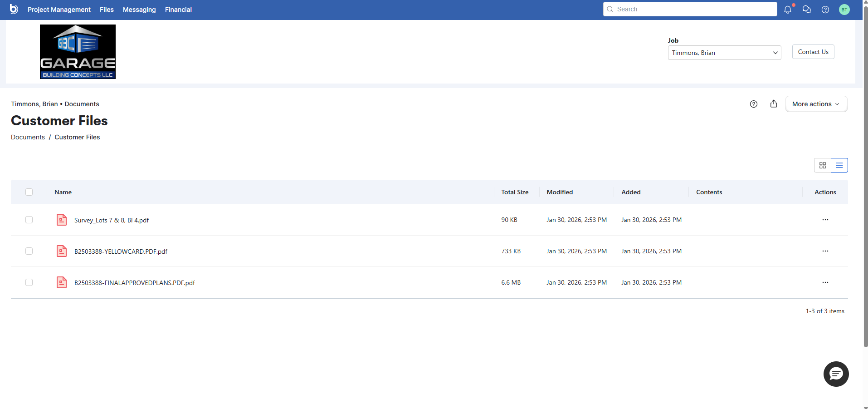Open the Project Management menu
868x409 pixels.
point(59,10)
